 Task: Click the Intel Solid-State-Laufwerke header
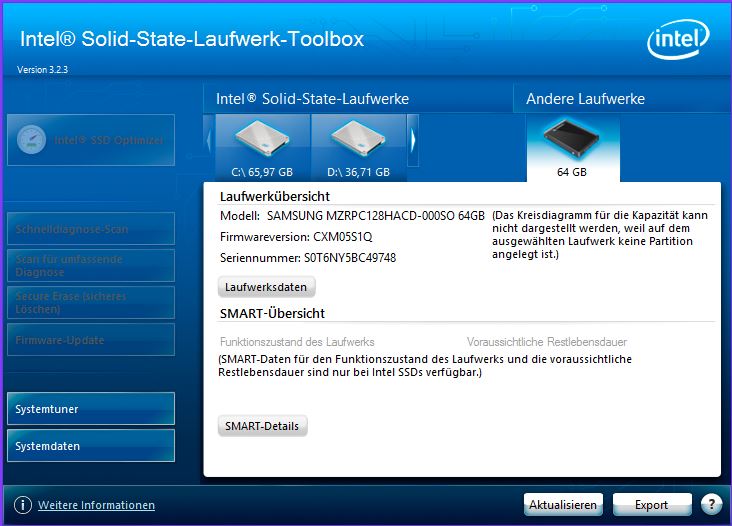point(312,98)
